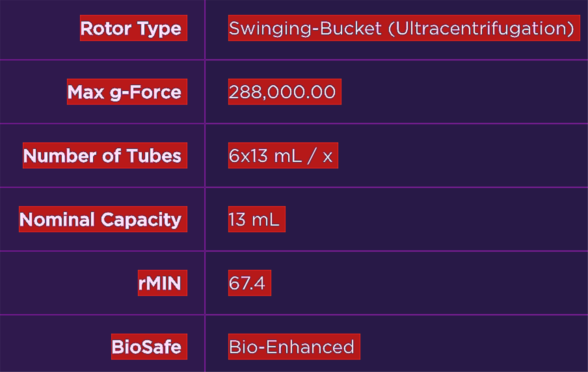Click the word Capacity in the label
The width and height of the screenshot is (588, 372).
pos(141,219)
